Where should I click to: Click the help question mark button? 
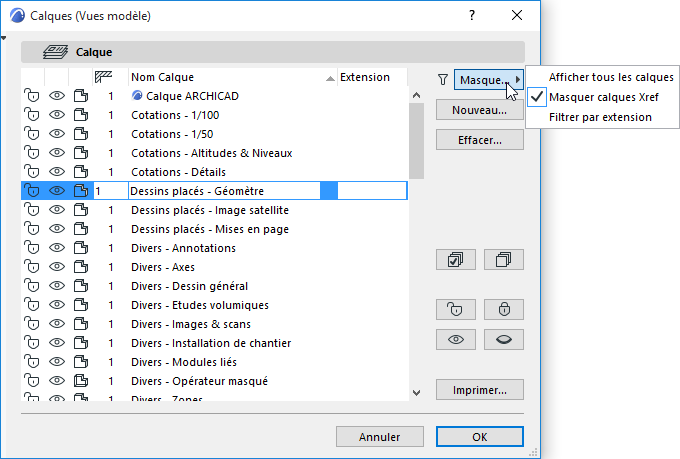[472, 16]
